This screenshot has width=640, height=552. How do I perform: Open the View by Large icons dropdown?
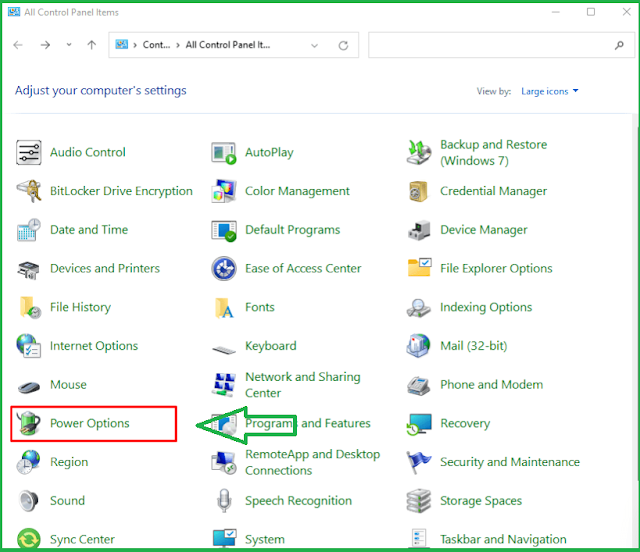549,91
